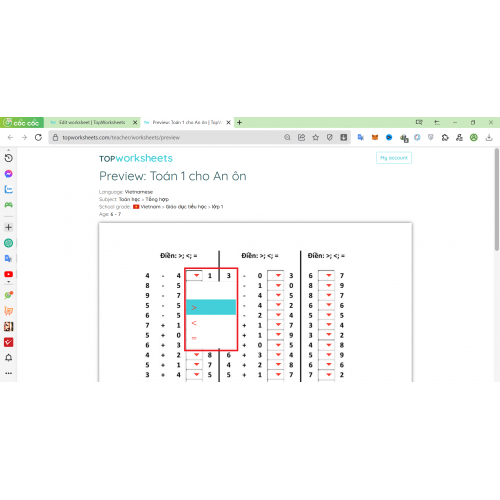
Task: Open middle column dropdown between 0 and 5
Action: [275, 345]
